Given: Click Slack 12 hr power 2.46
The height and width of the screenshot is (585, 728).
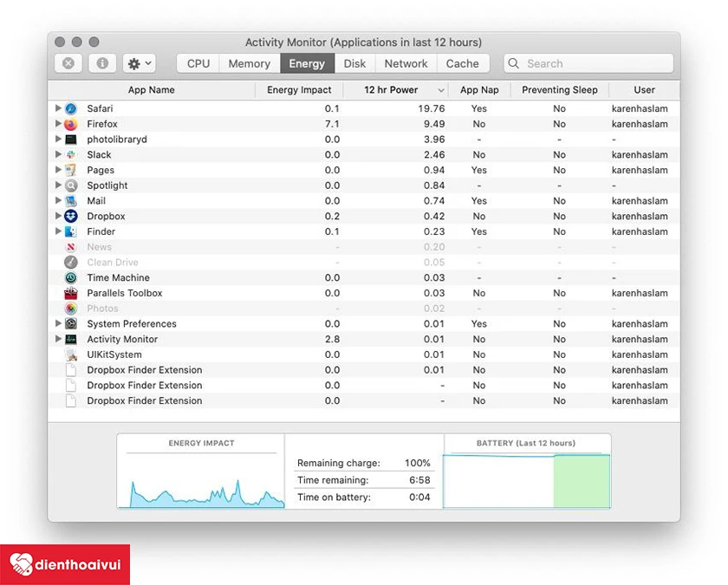Looking at the screenshot, I should point(434,154).
